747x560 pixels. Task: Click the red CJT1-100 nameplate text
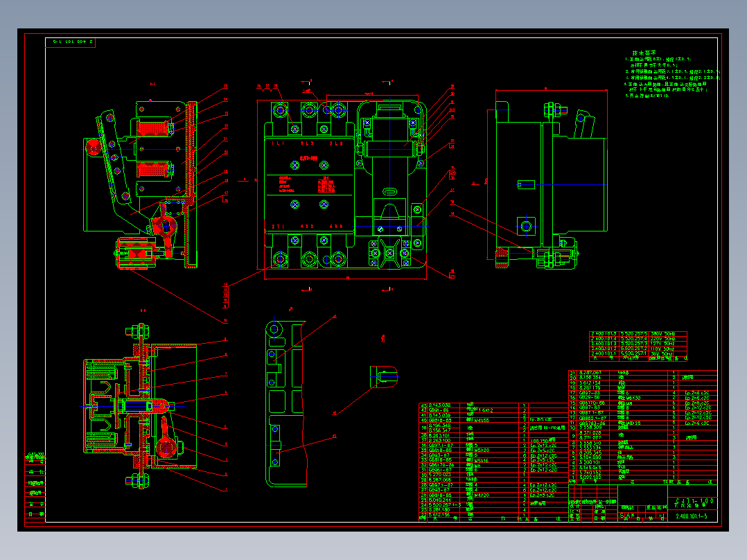pyautogui.click(x=309, y=158)
